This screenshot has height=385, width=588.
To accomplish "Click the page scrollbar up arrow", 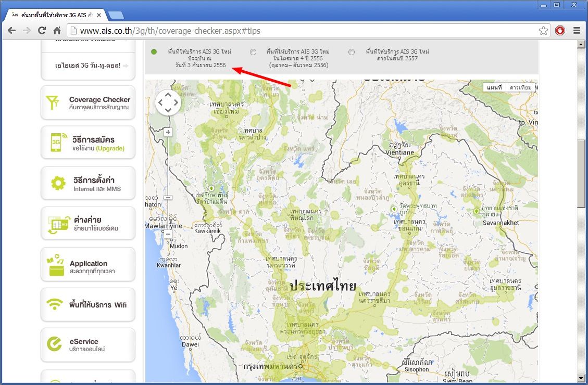I will [x=581, y=44].
